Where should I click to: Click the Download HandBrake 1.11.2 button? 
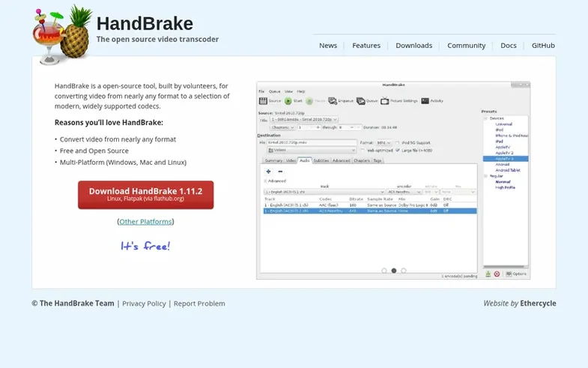pyautogui.click(x=145, y=195)
